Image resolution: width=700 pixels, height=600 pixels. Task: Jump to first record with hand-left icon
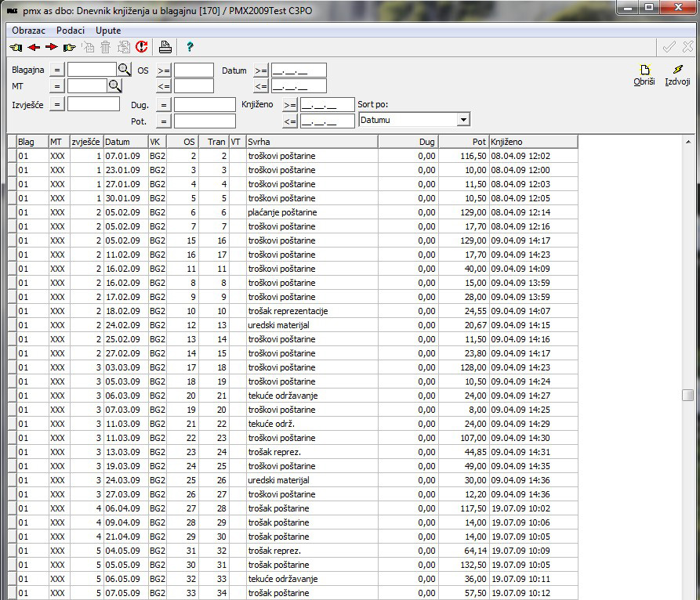[x=16, y=47]
